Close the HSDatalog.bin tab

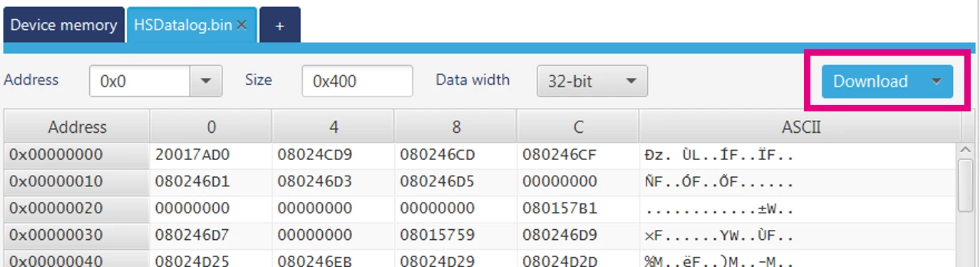(242, 25)
